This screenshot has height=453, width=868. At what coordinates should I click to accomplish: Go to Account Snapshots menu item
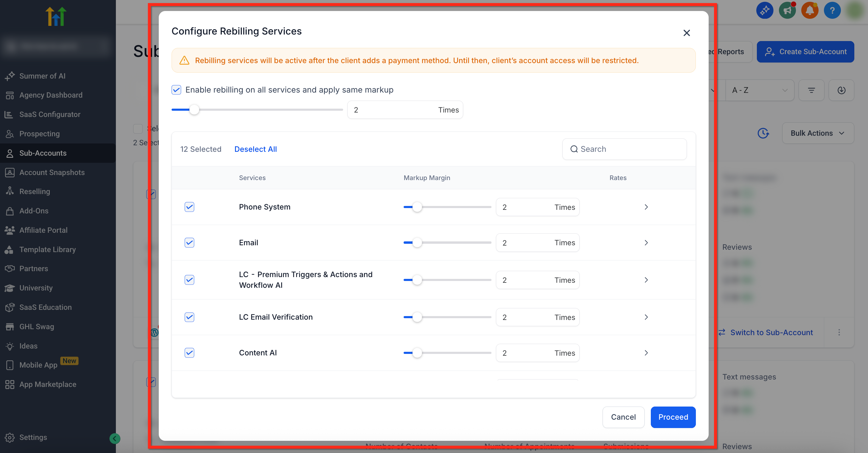click(52, 172)
